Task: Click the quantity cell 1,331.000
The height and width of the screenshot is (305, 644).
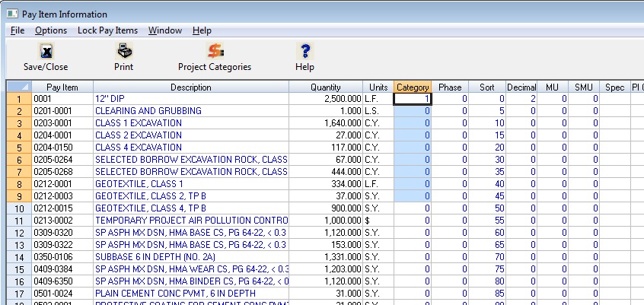Action: click(x=326, y=257)
